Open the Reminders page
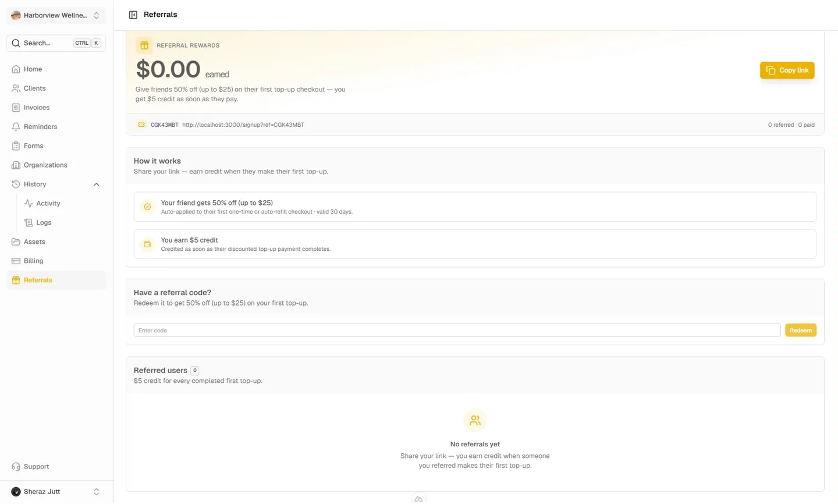Screen dimensions: 838x504 pyautogui.click(x=56, y=127)
